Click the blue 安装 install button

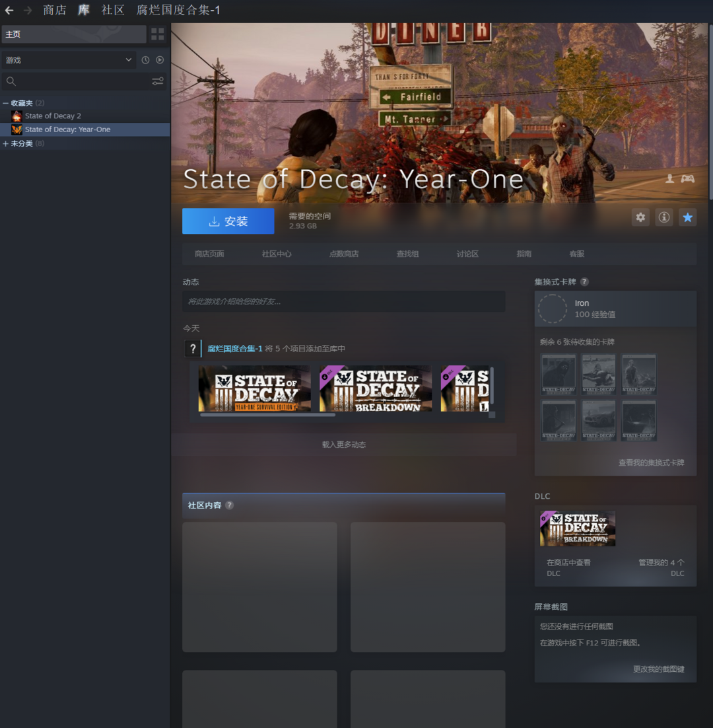pos(228,221)
